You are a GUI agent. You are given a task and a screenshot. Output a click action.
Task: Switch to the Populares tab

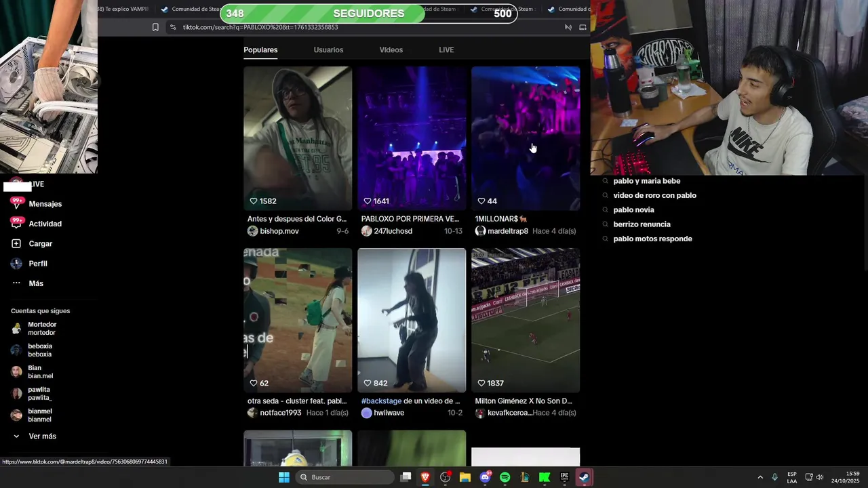point(260,50)
